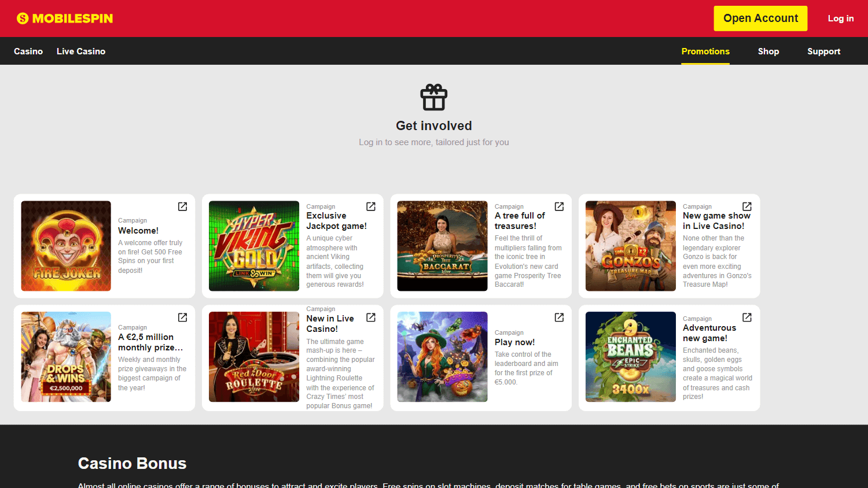Screen dimensions: 868x488
Task: Click 'Weekly and monthly prize giveaways' description
Action: (152, 374)
